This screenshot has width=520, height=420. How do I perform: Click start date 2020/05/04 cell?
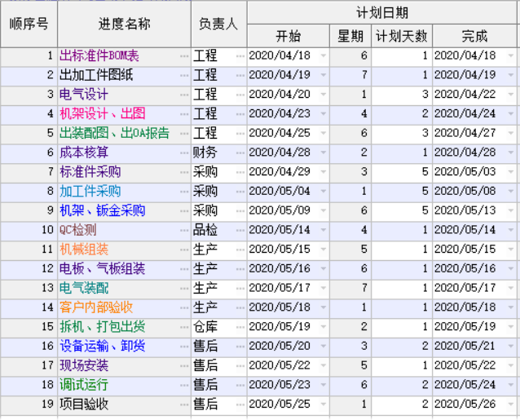[x=288, y=192]
